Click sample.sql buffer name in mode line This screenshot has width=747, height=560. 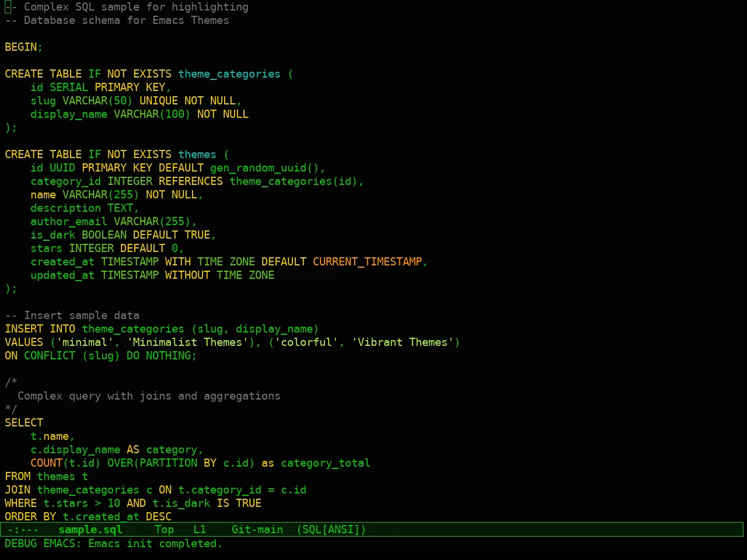pos(90,530)
